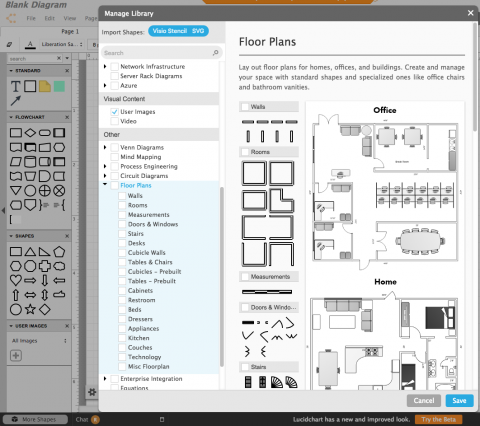The image size is (480, 426).
Task: Open More Shapes button
Action: click(x=35, y=419)
